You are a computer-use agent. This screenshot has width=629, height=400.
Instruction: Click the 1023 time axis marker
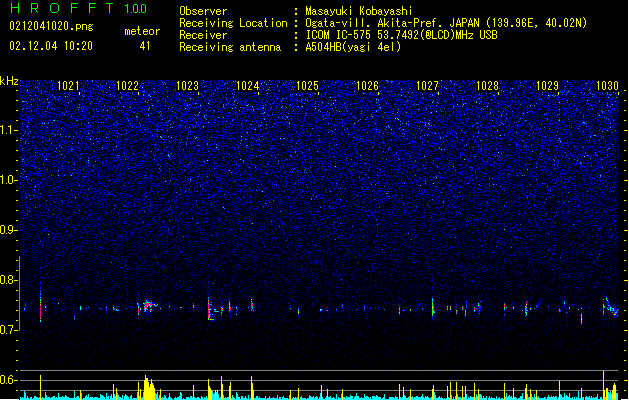(x=187, y=86)
